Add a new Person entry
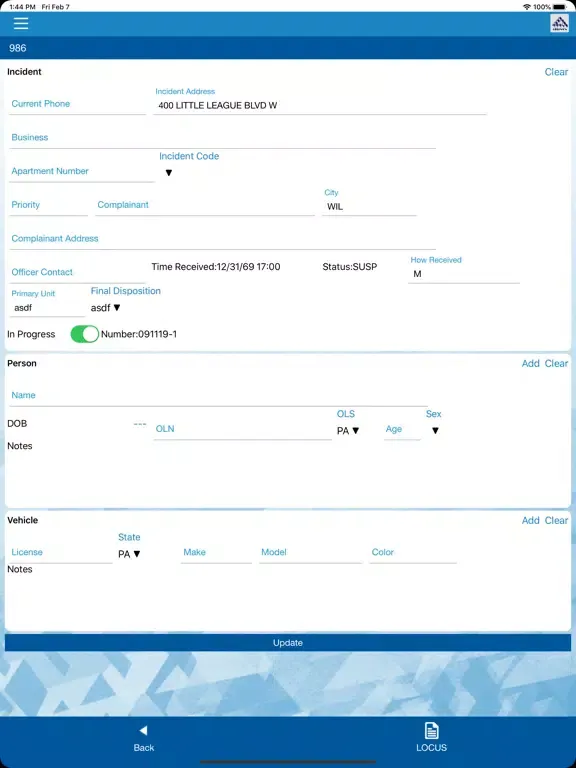576x768 pixels. tap(530, 363)
